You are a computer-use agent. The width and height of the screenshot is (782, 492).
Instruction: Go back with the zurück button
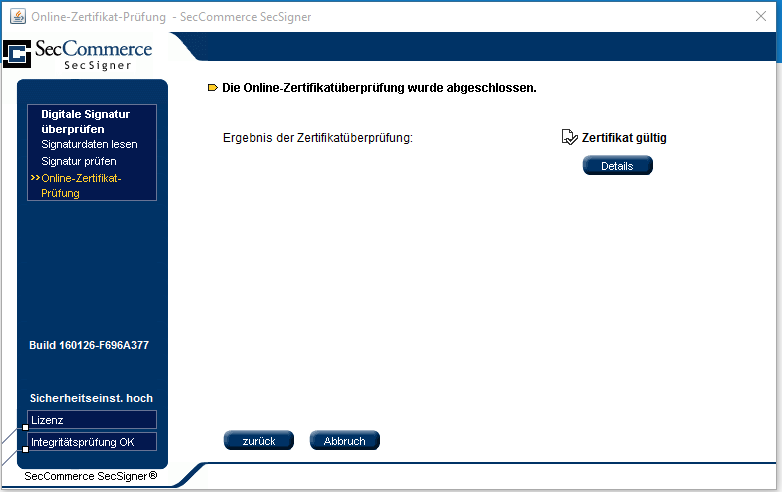(258, 441)
